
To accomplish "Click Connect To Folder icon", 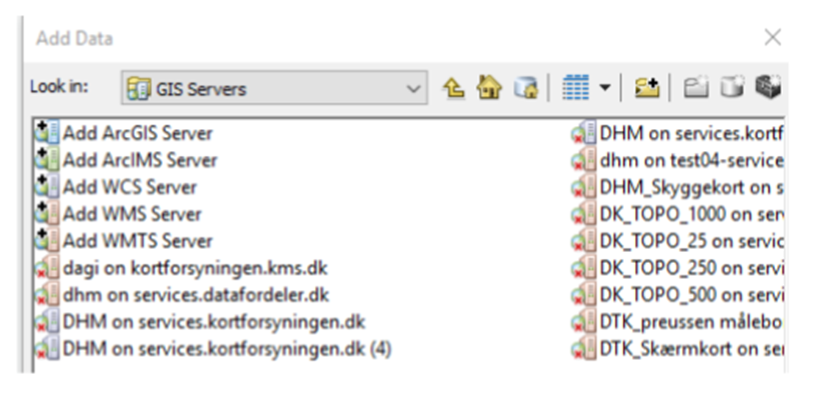I will coord(647,88).
